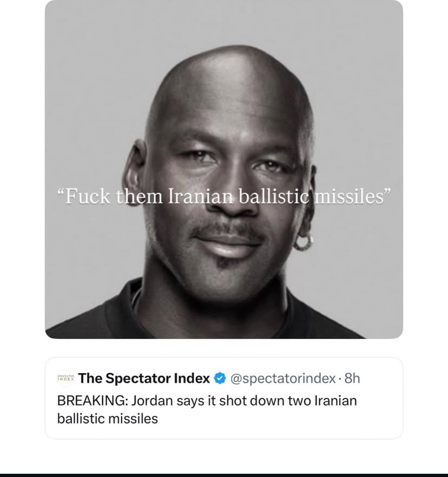Click the hoop earring in the photo

[304, 241]
